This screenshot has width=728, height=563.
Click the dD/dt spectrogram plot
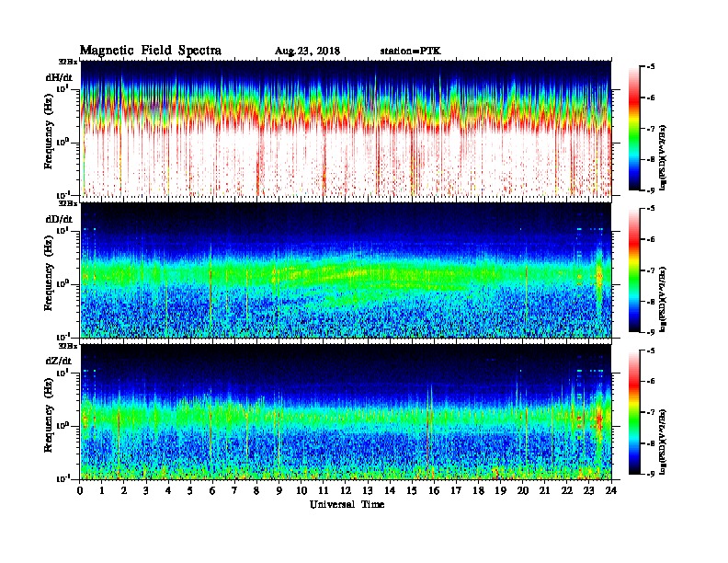347,270
